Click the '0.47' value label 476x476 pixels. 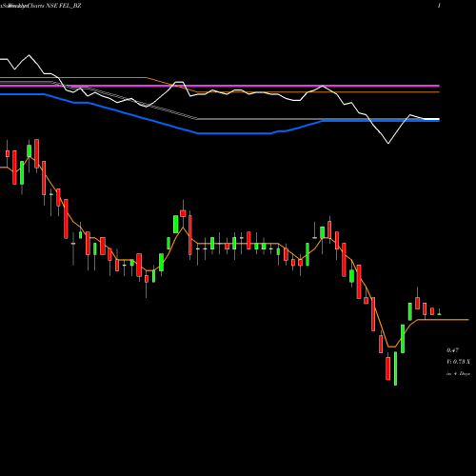tap(452, 350)
